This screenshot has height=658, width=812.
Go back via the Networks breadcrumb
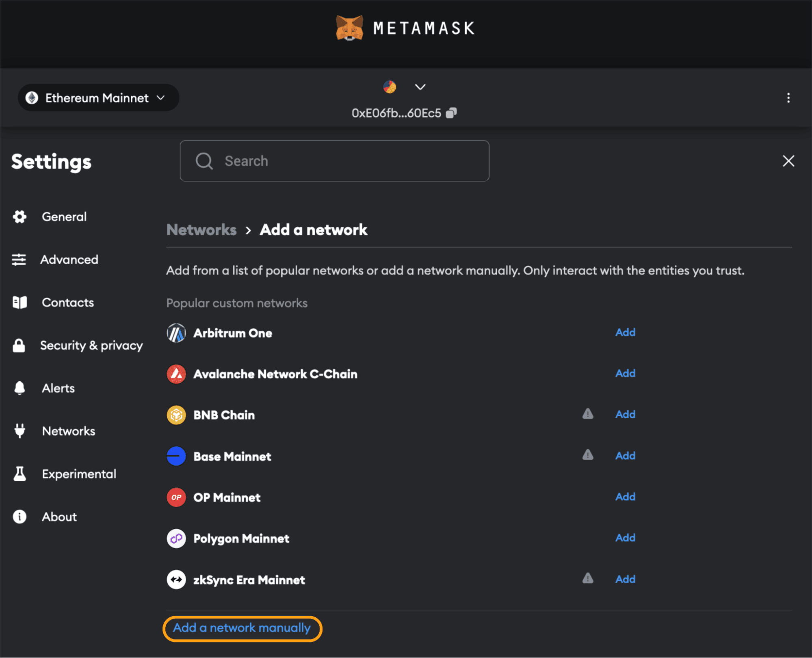click(x=201, y=230)
